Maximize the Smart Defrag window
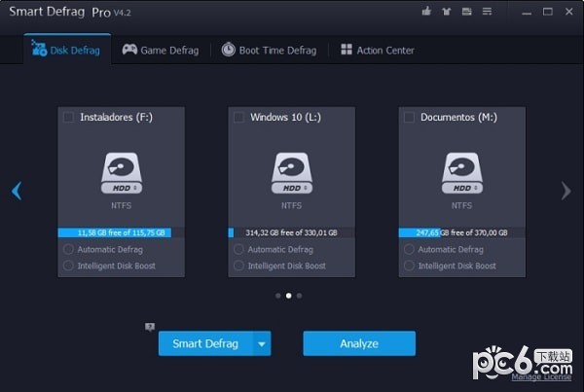 [547, 12]
